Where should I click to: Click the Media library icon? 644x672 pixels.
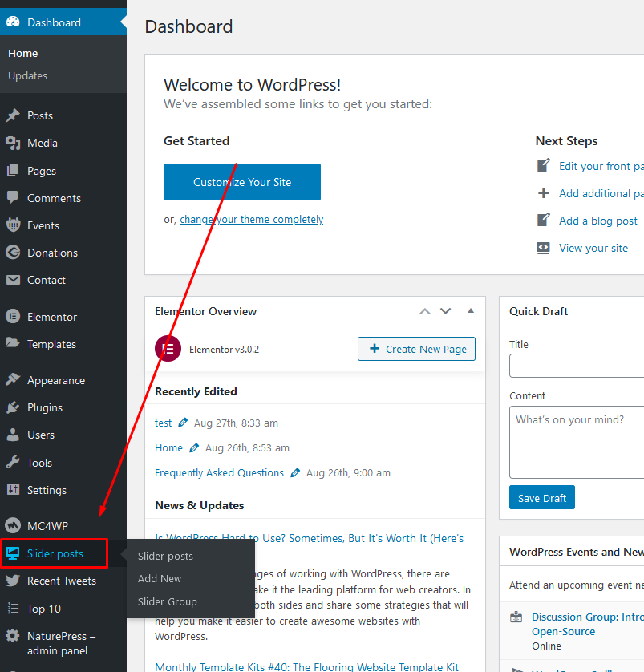pos(13,143)
